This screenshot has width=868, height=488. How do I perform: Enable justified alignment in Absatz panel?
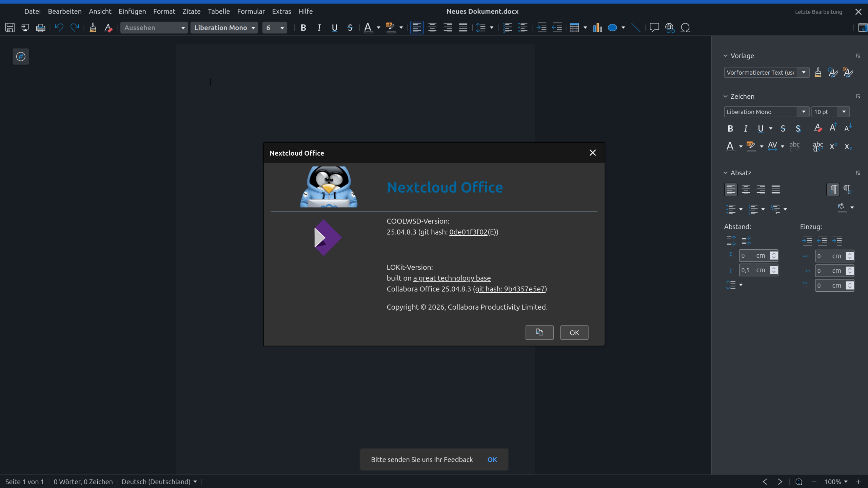(775, 190)
